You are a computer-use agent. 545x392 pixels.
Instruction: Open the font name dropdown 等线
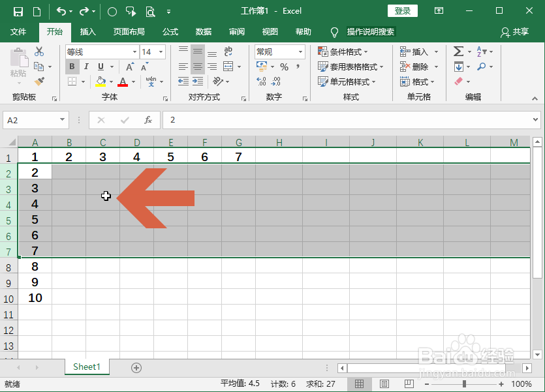click(x=134, y=52)
